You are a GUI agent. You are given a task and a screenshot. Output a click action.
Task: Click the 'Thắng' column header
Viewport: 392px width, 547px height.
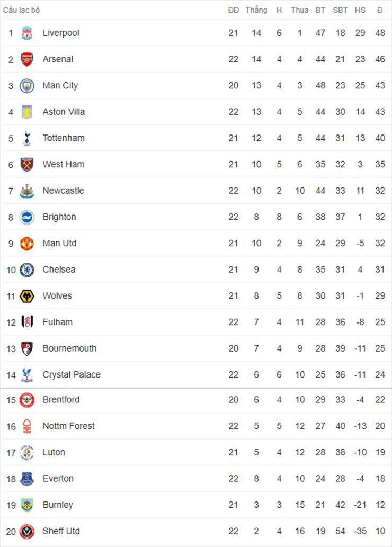click(256, 10)
